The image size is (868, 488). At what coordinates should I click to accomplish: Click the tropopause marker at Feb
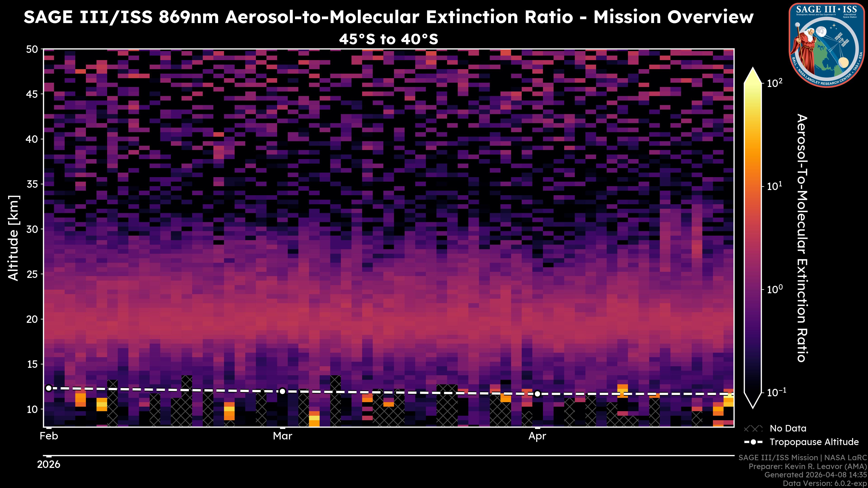pos(49,388)
